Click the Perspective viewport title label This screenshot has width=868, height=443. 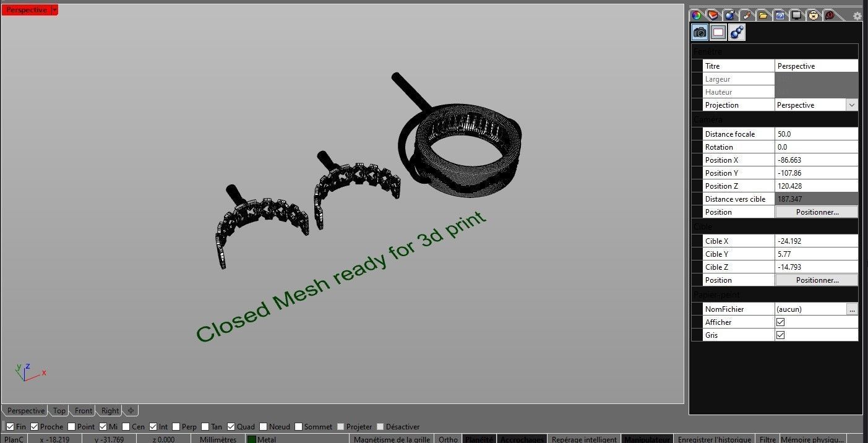(26, 10)
